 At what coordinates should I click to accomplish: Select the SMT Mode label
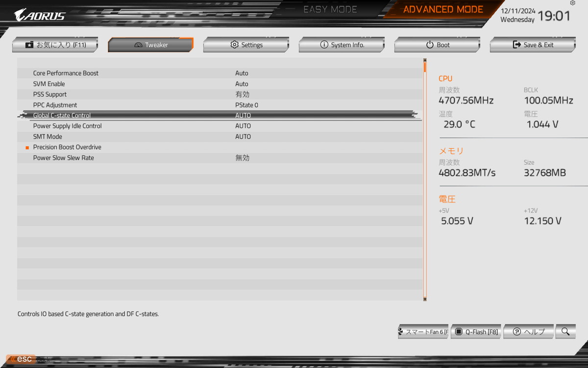48,137
